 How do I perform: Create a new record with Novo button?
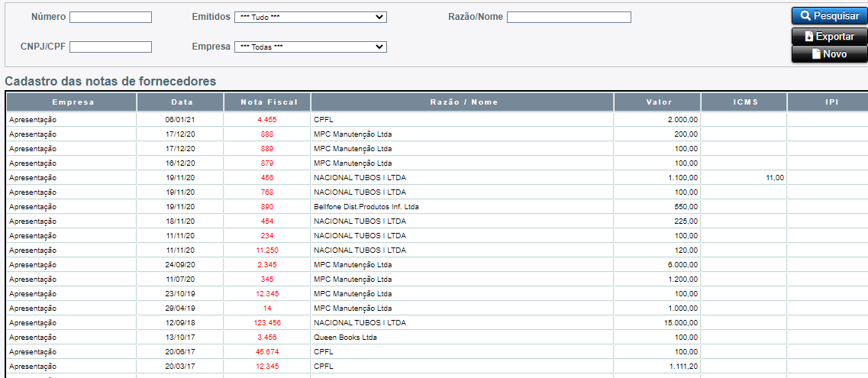click(830, 53)
